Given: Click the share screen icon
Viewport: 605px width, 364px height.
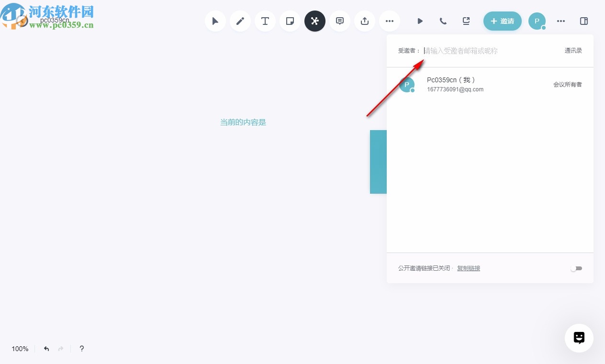Looking at the screenshot, I should click(466, 21).
